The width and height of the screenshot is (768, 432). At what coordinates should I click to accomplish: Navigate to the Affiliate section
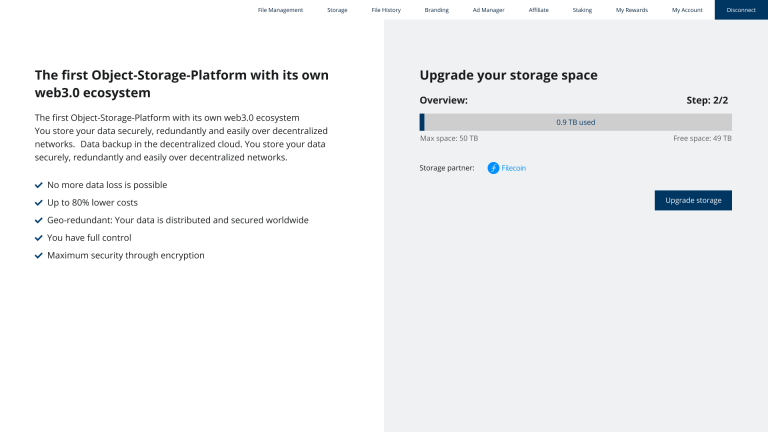(538, 10)
